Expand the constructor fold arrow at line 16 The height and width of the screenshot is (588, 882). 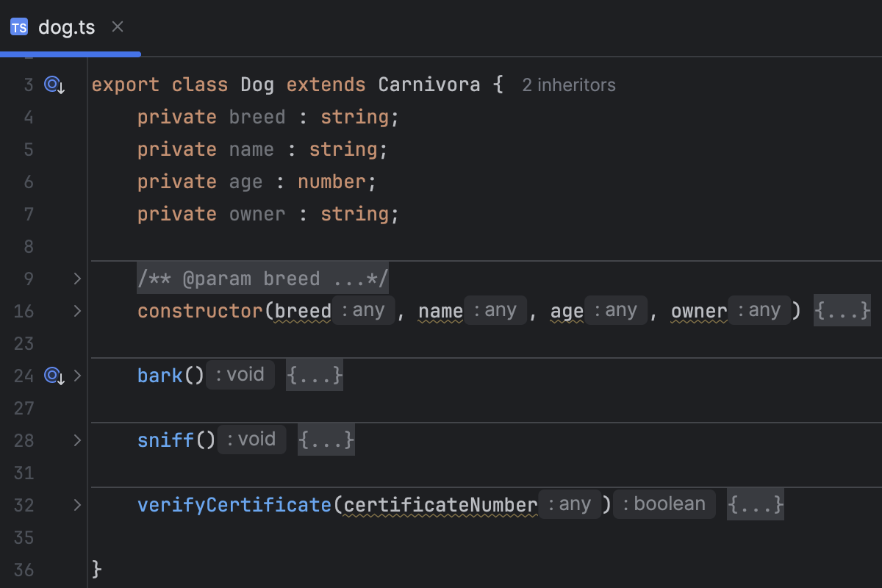tap(76, 311)
